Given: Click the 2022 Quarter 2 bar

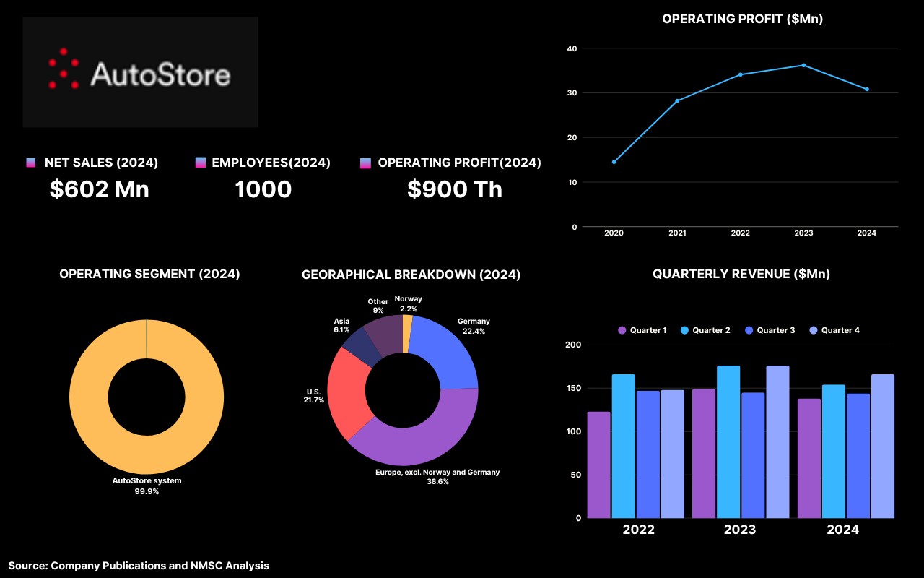Looking at the screenshot, I should (624, 446).
